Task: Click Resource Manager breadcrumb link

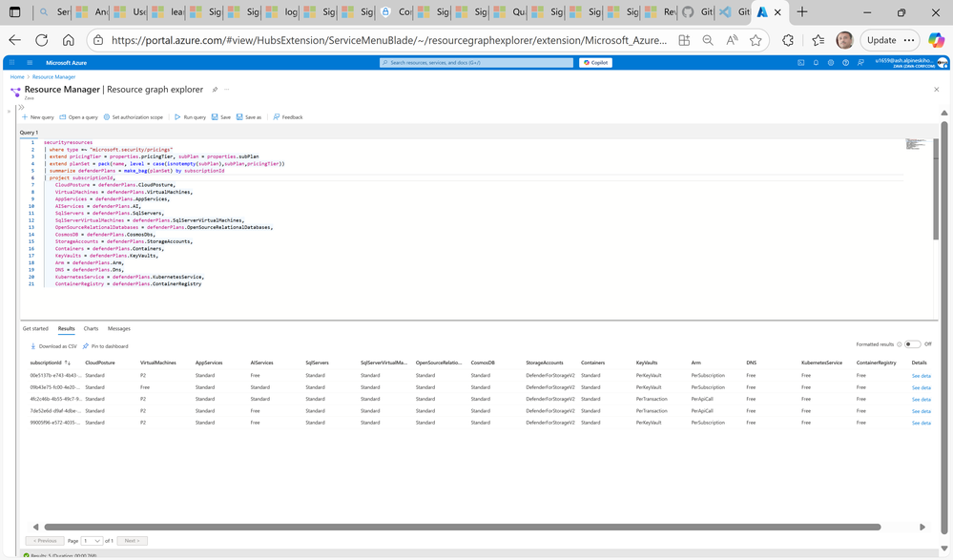Action: coord(54,77)
